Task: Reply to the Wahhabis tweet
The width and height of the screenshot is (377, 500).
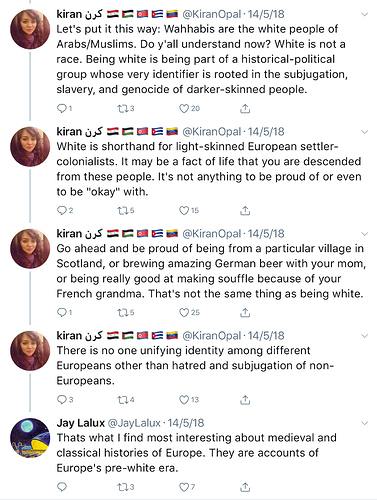Action: click(x=62, y=108)
